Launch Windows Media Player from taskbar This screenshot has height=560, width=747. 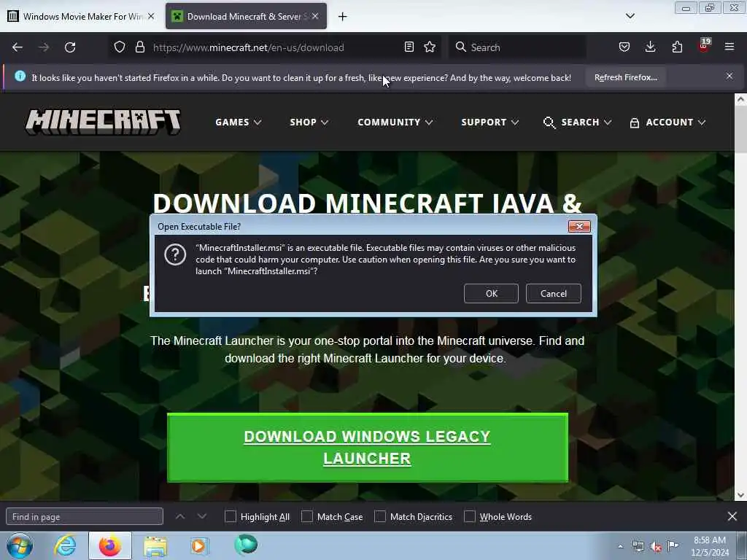pyautogui.click(x=199, y=545)
